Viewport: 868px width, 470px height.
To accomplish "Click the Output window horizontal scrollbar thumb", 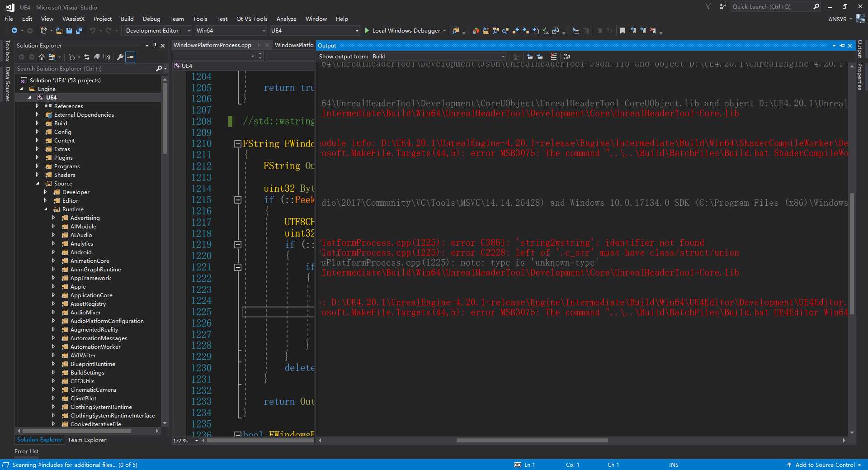I will click(532, 440).
